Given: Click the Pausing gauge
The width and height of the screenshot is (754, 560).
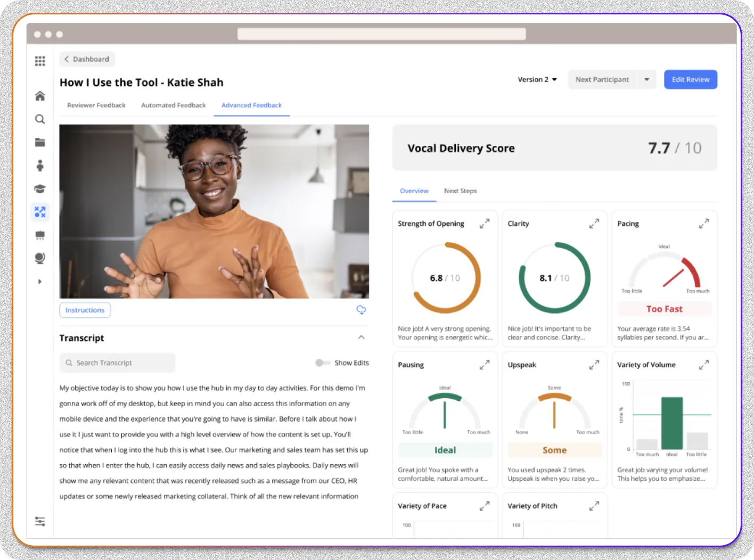Looking at the screenshot, I should [x=445, y=411].
